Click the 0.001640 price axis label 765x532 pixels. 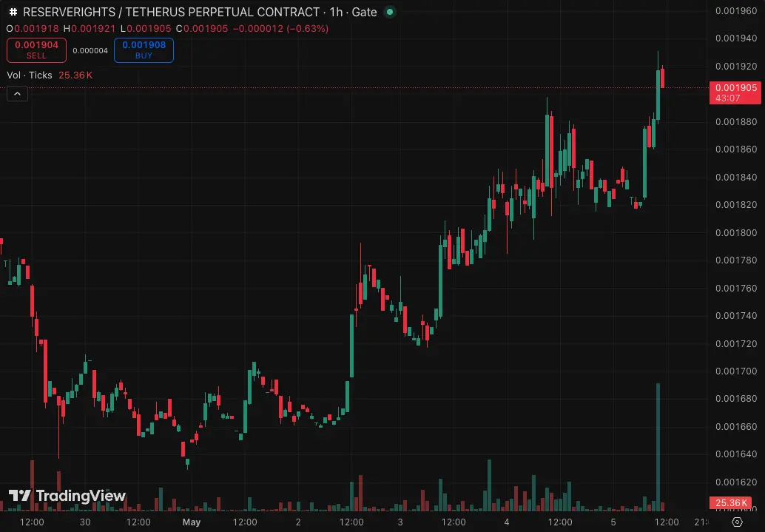(736, 454)
